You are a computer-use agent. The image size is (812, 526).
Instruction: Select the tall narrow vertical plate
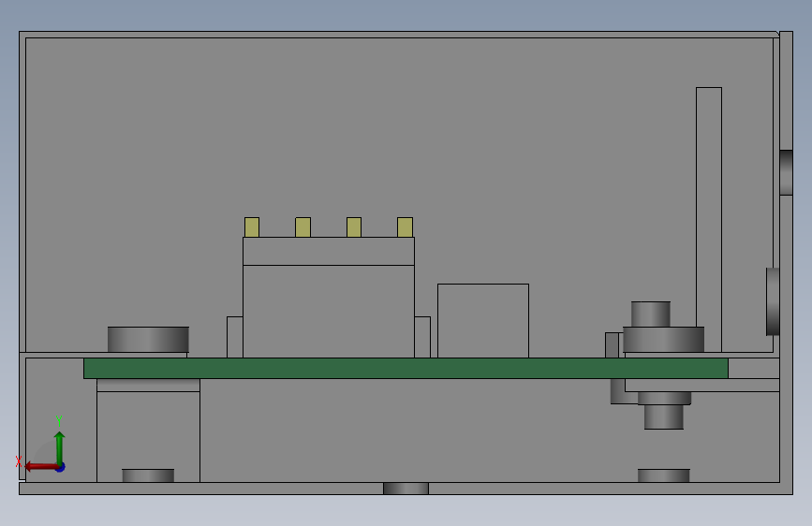point(709,220)
